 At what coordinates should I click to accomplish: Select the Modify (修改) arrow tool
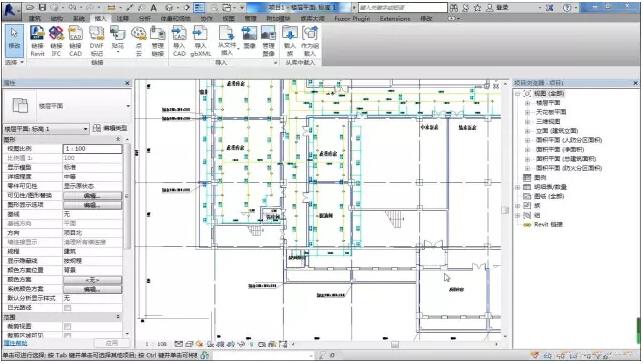tap(14, 40)
